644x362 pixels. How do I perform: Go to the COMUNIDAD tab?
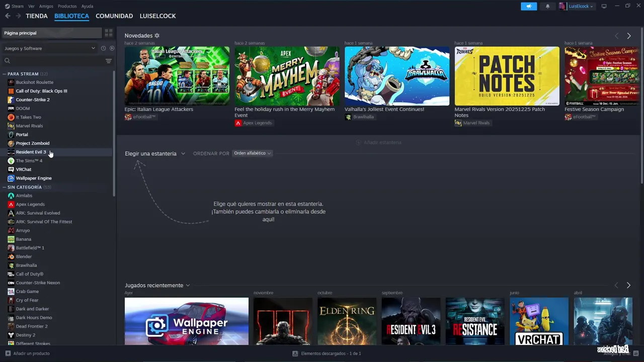(x=114, y=16)
